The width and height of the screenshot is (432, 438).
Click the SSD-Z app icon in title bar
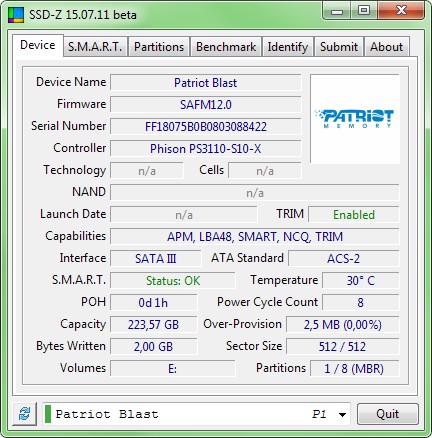coord(16,15)
